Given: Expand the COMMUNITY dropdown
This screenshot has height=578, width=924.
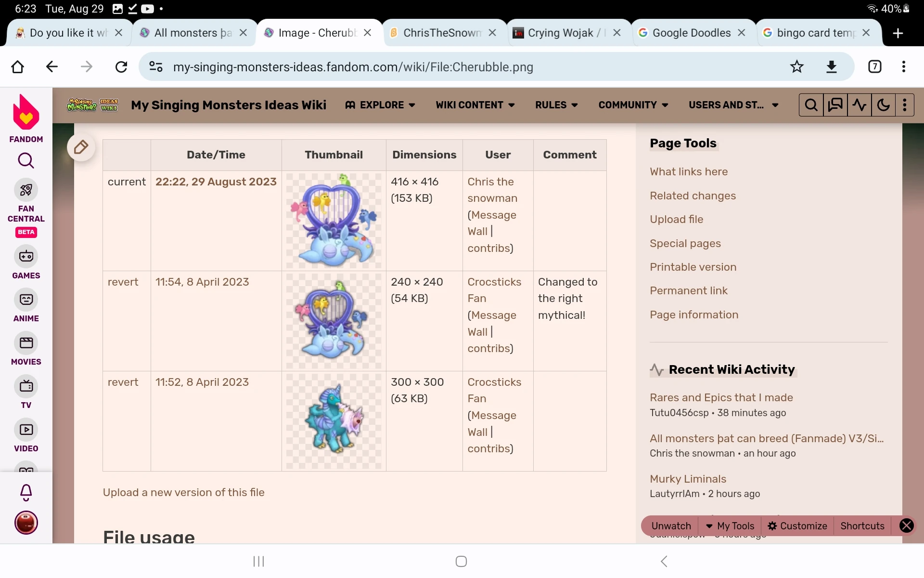Looking at the screenshot, I should coord(632,105).
